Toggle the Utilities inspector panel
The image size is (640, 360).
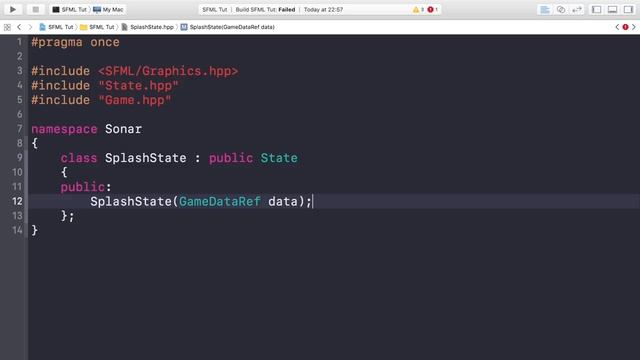point(628,9)
